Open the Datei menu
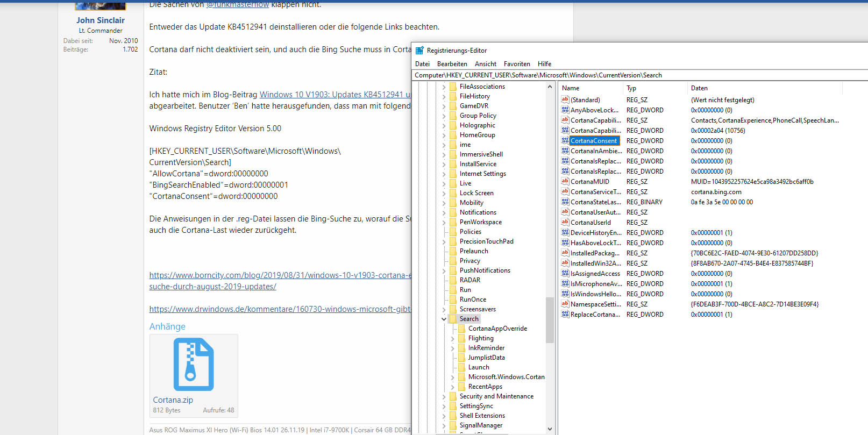 click(422, 64)
